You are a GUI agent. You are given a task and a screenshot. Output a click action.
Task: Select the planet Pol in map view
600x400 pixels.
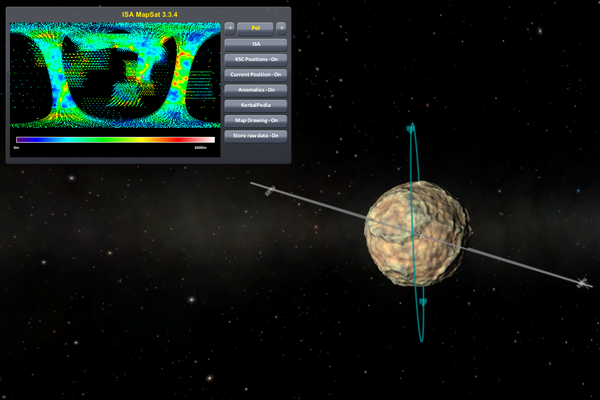point(418,234)
